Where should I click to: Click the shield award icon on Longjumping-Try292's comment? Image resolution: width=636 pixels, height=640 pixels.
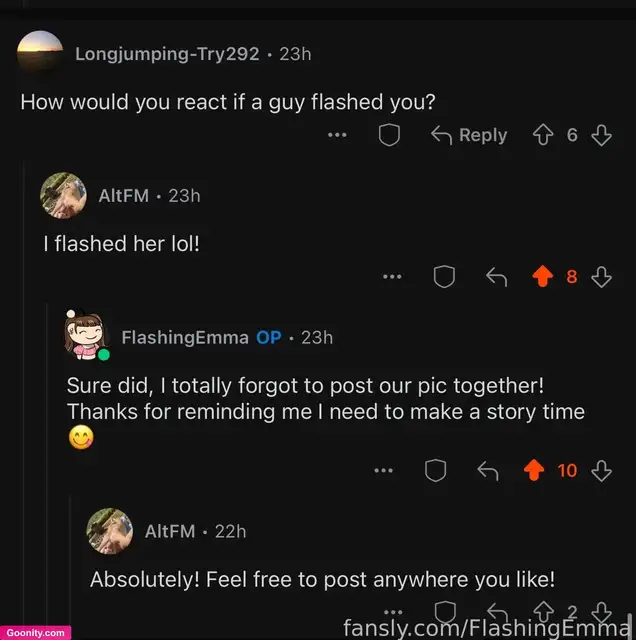[389, 135]
